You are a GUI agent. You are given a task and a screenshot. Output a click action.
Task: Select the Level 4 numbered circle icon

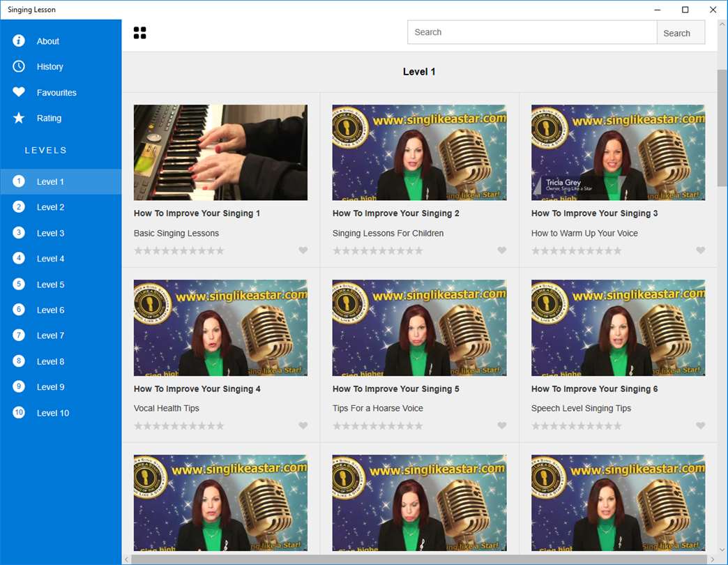[19, 258]
